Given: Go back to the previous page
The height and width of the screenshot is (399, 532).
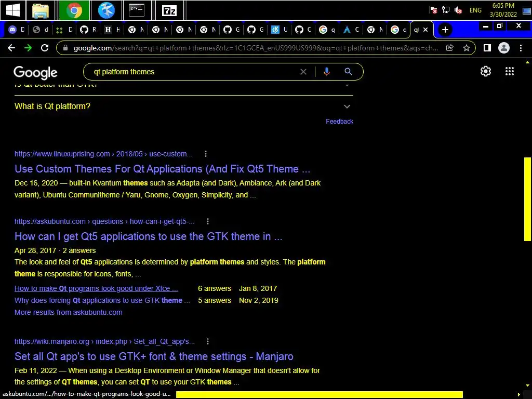Looking at the screenshot, I should point(11,48).
